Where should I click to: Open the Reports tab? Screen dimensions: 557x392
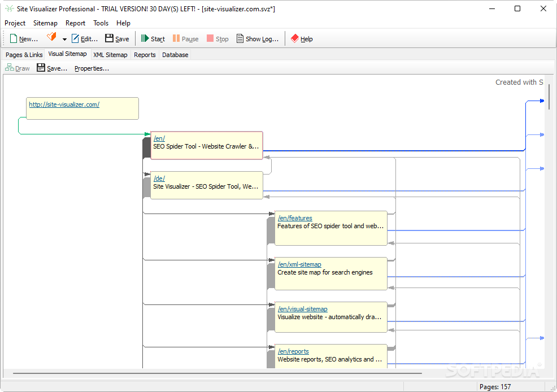tap(145, 55)
